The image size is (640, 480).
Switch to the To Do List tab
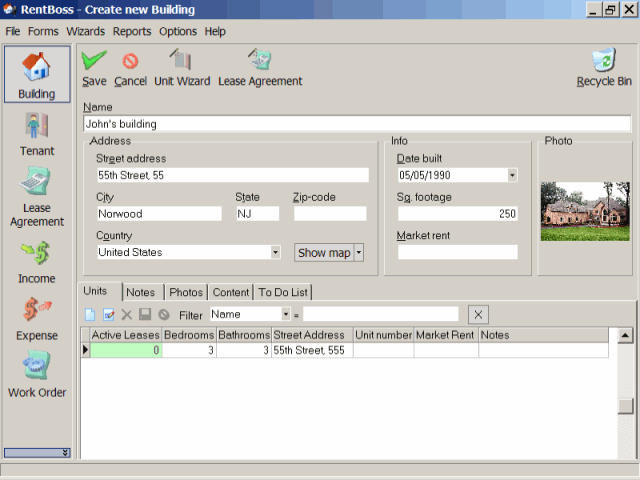283,292
